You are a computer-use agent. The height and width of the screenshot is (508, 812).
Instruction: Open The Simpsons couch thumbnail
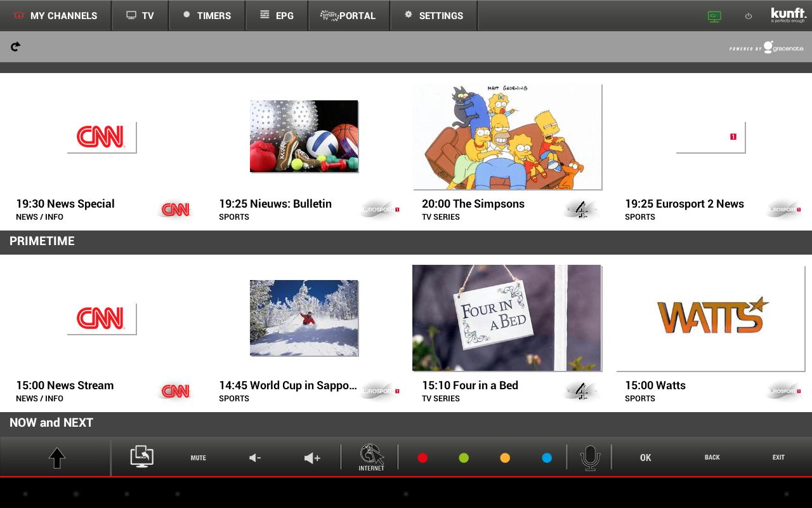pos(507,137)
